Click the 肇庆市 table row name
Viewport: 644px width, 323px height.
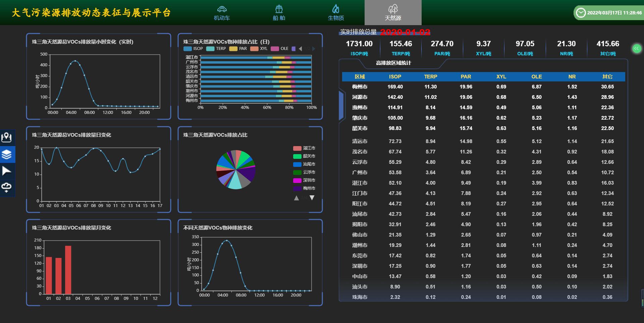pos(360,118)
